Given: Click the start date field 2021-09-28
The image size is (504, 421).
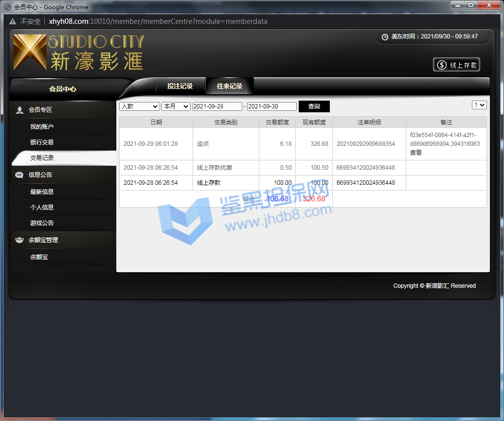Looking at the screenshot, I should click(217, 106).
